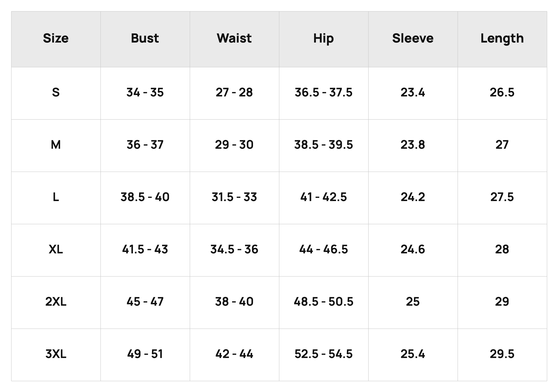This screenshot has width=558, height=392.
Task: Click hip value 52.5 - 54.5
Action: click(323, 354)
